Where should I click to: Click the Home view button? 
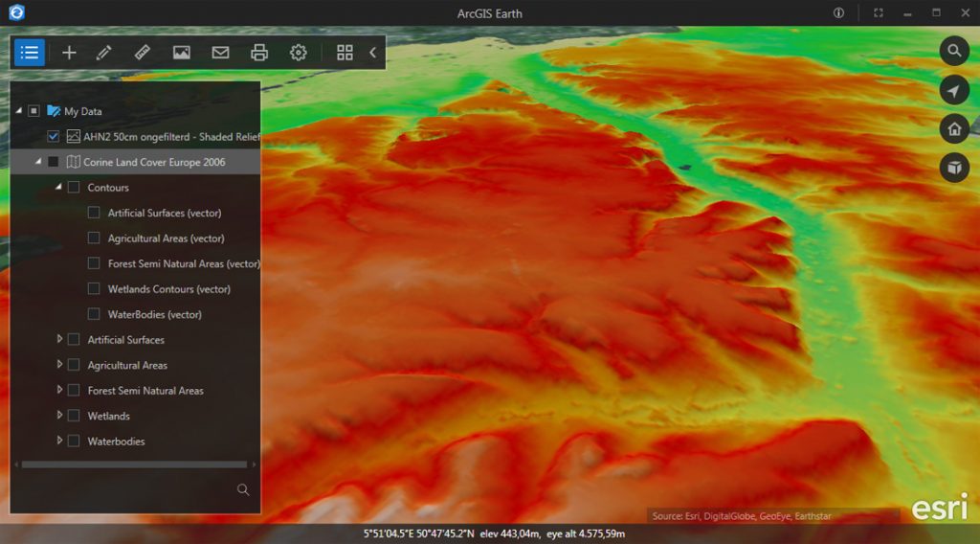click(954, 128)
